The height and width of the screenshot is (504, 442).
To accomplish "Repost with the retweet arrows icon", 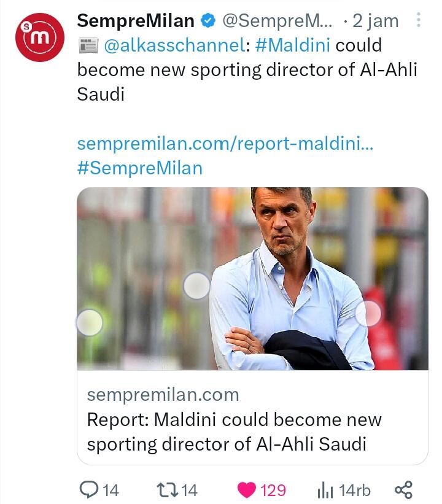I will pyautogui.click(x=166, y=490).
